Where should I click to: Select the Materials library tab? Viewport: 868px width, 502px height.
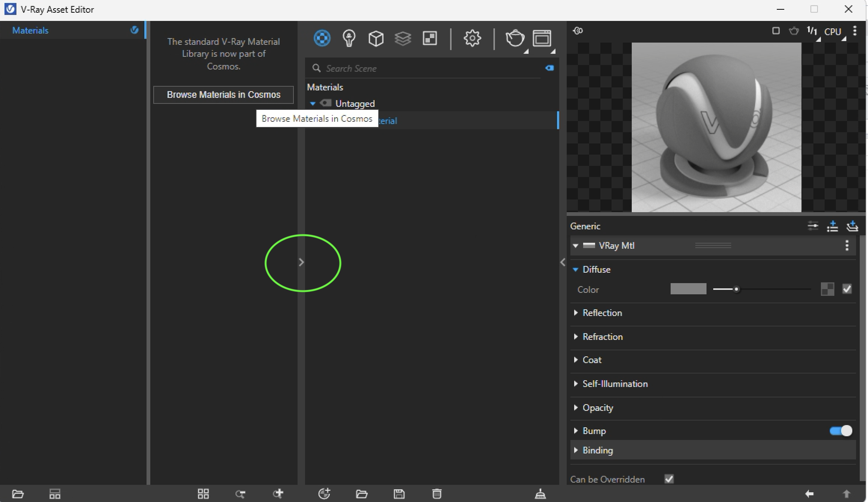(x=72, y=30)
